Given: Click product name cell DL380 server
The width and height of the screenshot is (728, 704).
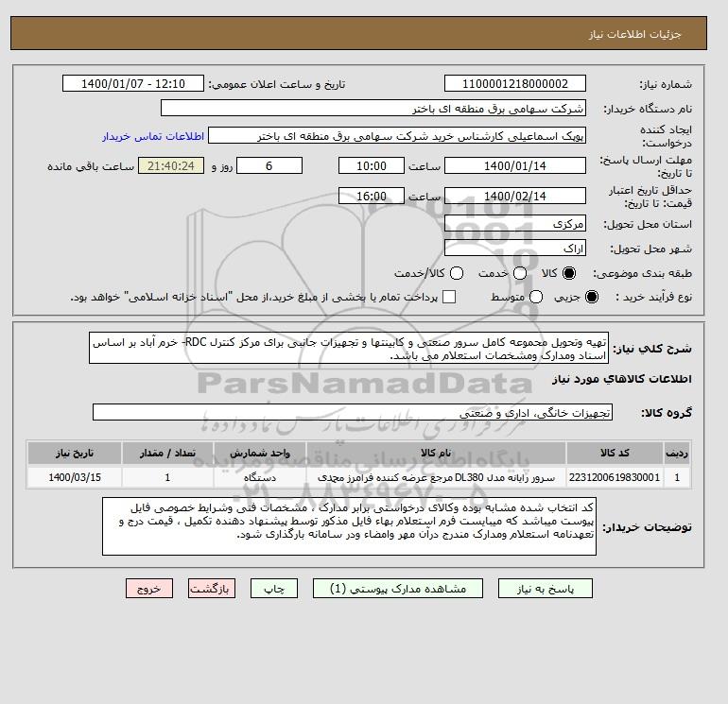Looking at the screenshot, I should pyautogui.click(x=436, y=477).
